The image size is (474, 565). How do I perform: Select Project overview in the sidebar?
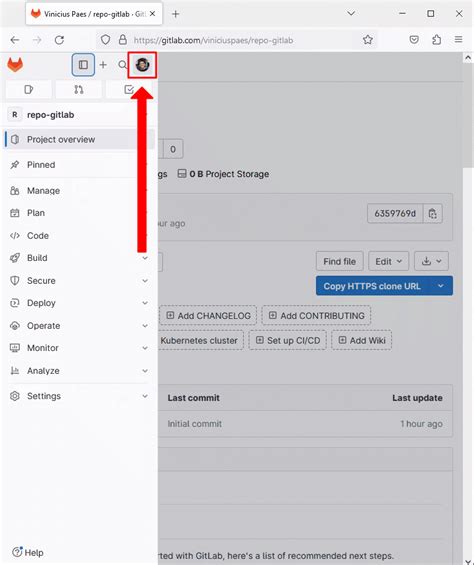coord(79,139)
